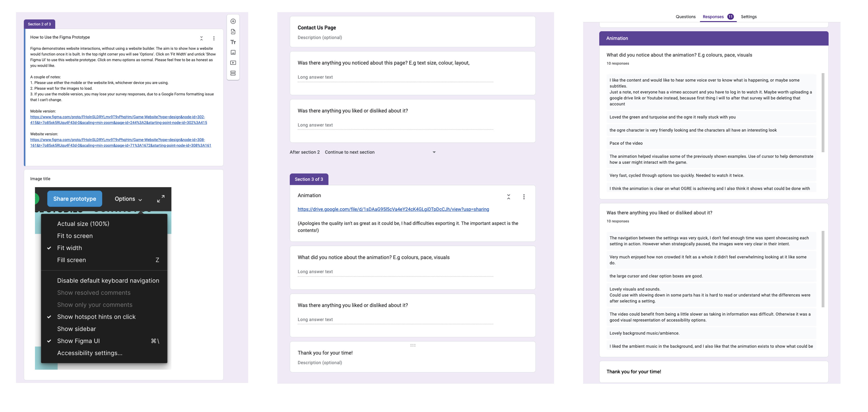Open the Google Drive animation link
This screenshot has height=412, width=868.
pos(393,209)
